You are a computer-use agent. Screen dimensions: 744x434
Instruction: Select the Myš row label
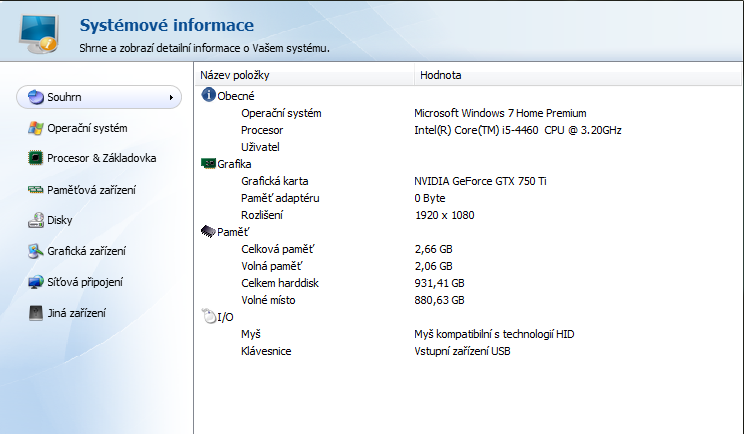pos(251,334)
